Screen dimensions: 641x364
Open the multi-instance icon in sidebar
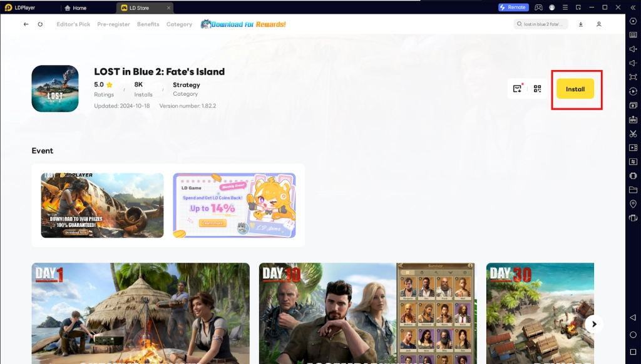[x=633, y=106]
